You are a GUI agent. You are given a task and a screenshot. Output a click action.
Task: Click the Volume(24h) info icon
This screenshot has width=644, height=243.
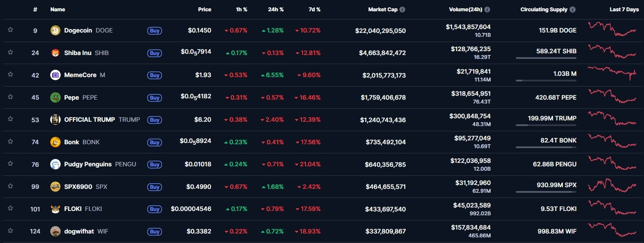pyautogui.click(x=487, y=10)
